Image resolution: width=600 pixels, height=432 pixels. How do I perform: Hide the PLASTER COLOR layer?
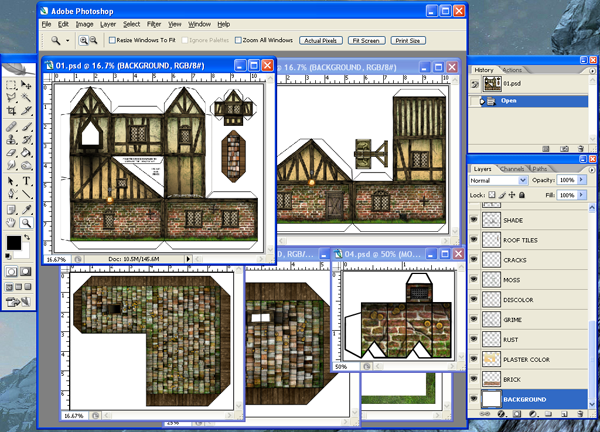click(474, 359)
